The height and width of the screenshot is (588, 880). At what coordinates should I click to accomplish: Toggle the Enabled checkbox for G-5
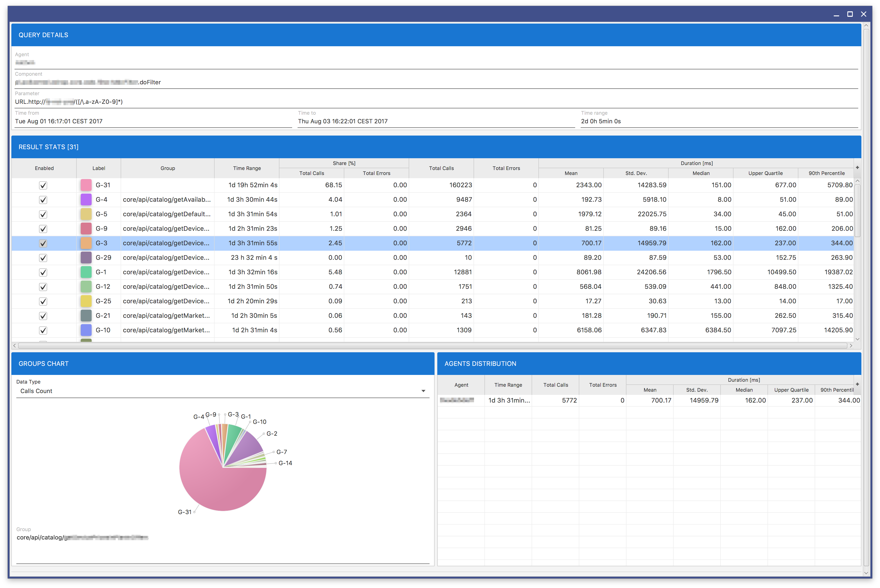(43, 214)
